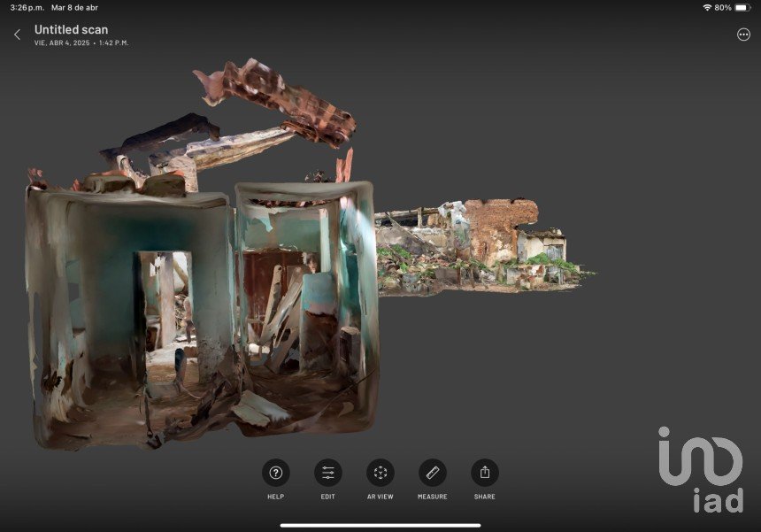Screen dimensions: 761x532
Task: Tap the Mar 8 de abr date
Action: (x=74, y=8)
